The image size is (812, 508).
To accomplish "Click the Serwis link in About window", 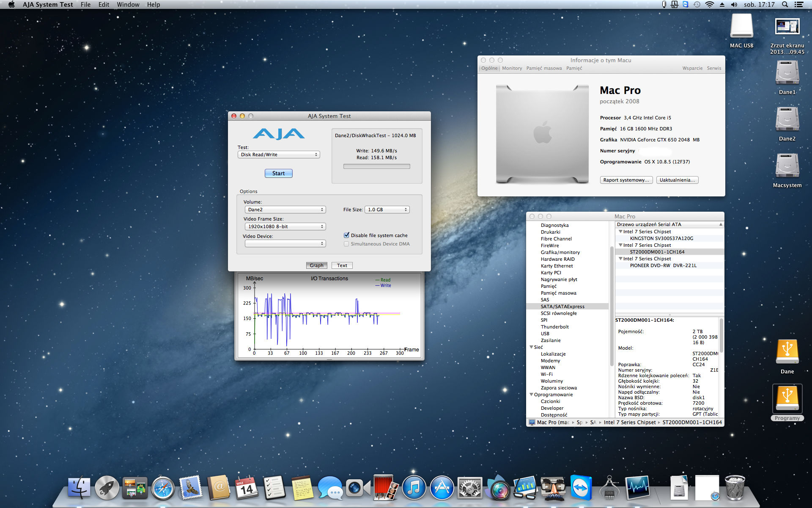I will (x=714, y=68).
